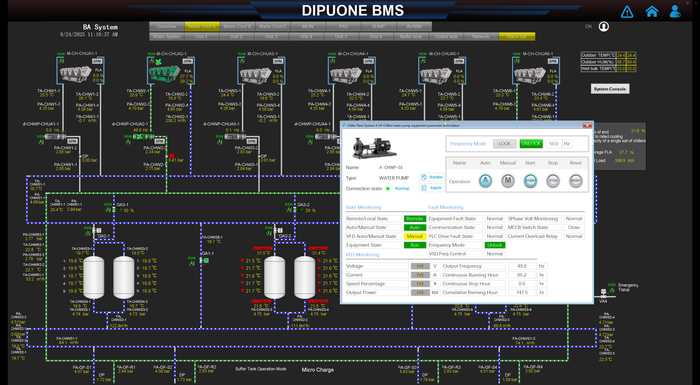Open the ALARM tab
700x385 pixels.
pyautogui.click(x=414, y=27)
